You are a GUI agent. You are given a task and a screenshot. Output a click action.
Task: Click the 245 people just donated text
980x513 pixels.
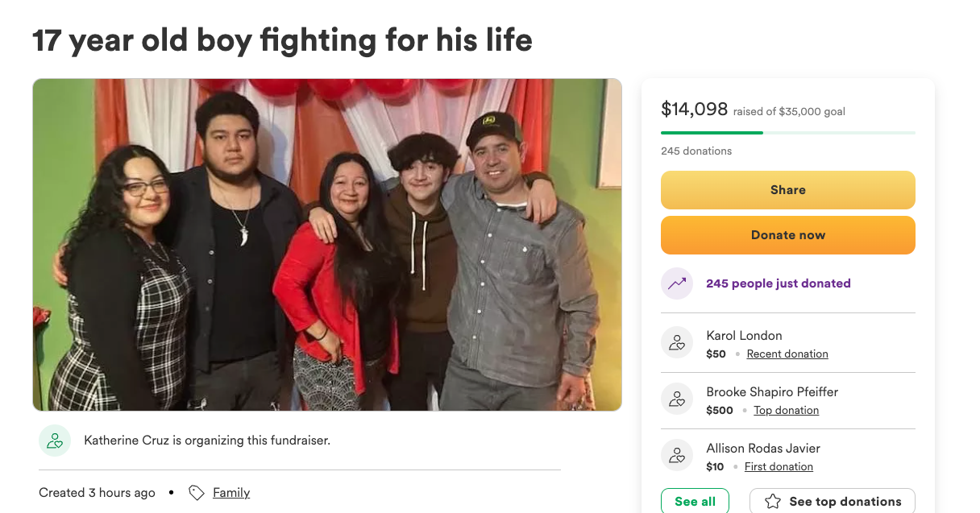779,283
